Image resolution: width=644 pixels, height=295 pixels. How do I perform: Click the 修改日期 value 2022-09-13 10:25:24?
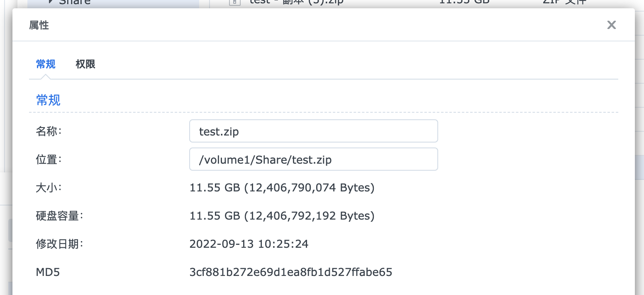(249, 244)
